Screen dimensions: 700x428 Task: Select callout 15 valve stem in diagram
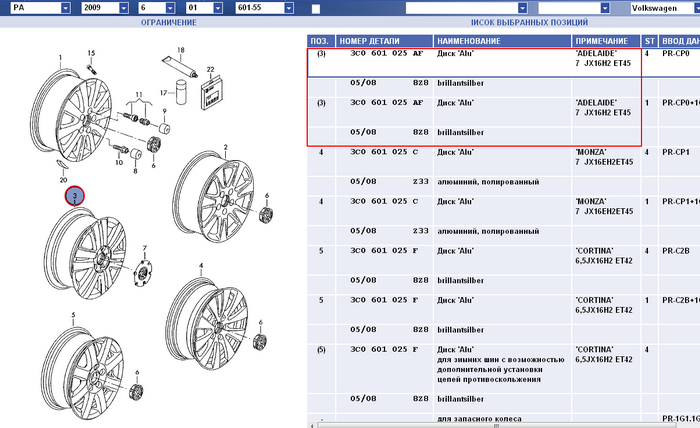point(91,53)
